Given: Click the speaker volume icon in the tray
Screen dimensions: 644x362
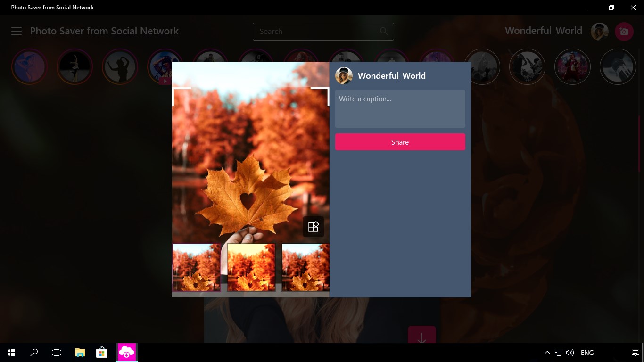Looking at the screenshot, I should tap(570, 352).
